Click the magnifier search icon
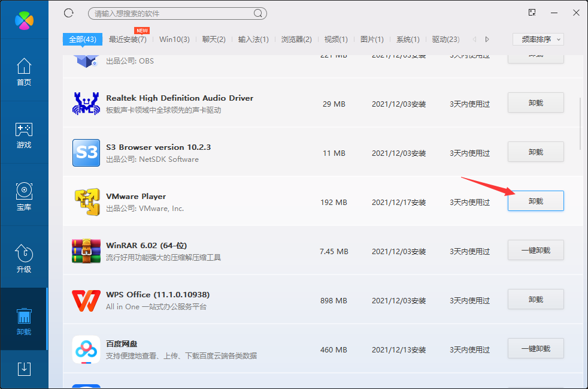 click(x=257, y=14)
